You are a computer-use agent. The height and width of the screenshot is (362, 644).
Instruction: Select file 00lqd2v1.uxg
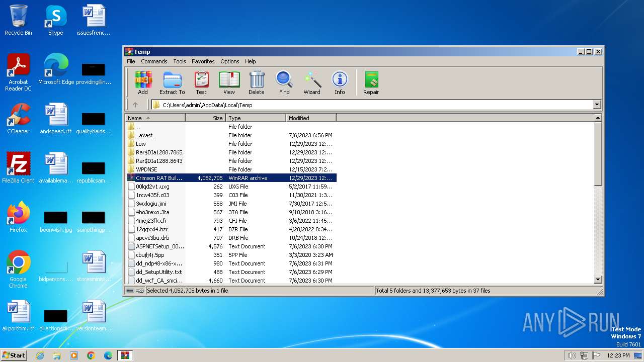[231, 187]
